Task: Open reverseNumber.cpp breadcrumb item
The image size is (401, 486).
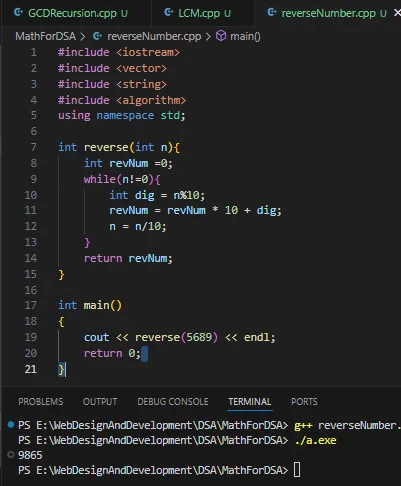Action: point(154,36)
